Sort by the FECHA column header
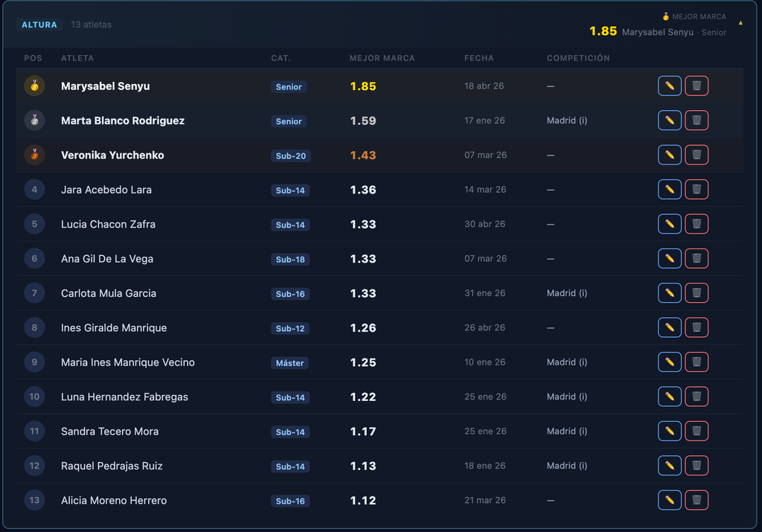Viewport: 762px width, 532px height. 478,58
